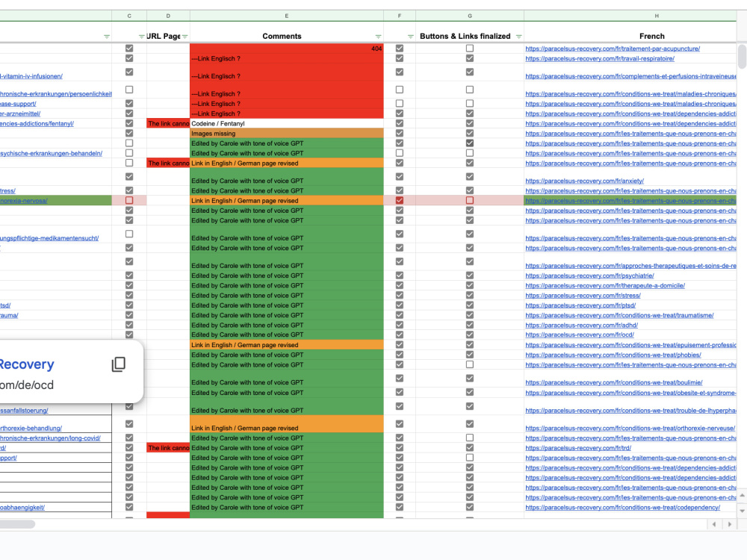This screenshot has height=560, width=747.
Task: Open the ungspflichtige-medikamentensucht/ link
Action: [49, 238]
